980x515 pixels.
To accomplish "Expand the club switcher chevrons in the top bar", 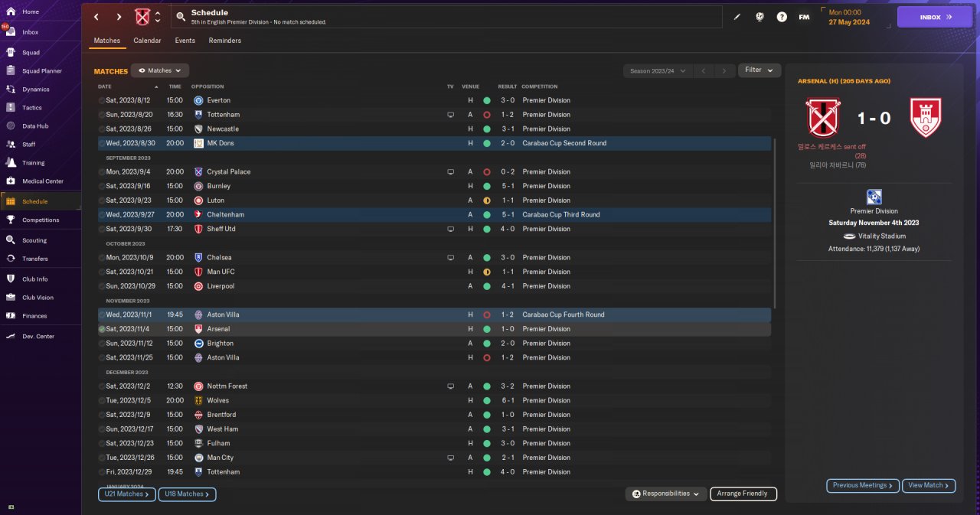I will point(158,17).
